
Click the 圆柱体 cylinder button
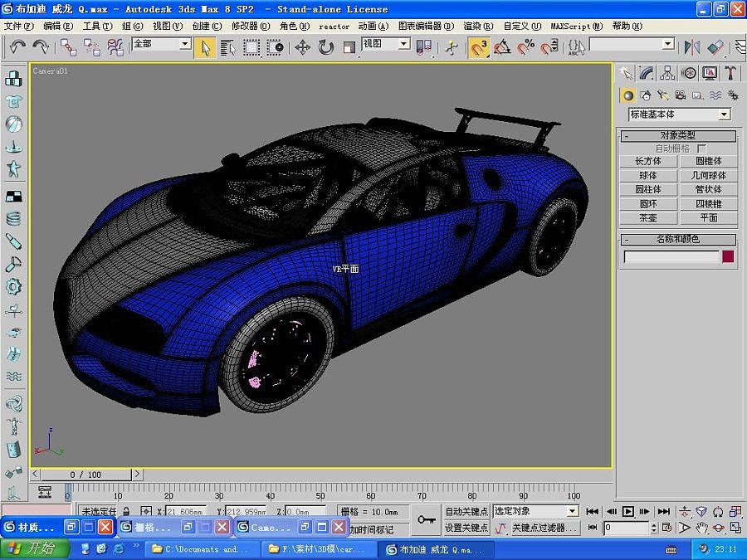coord(648,189)
